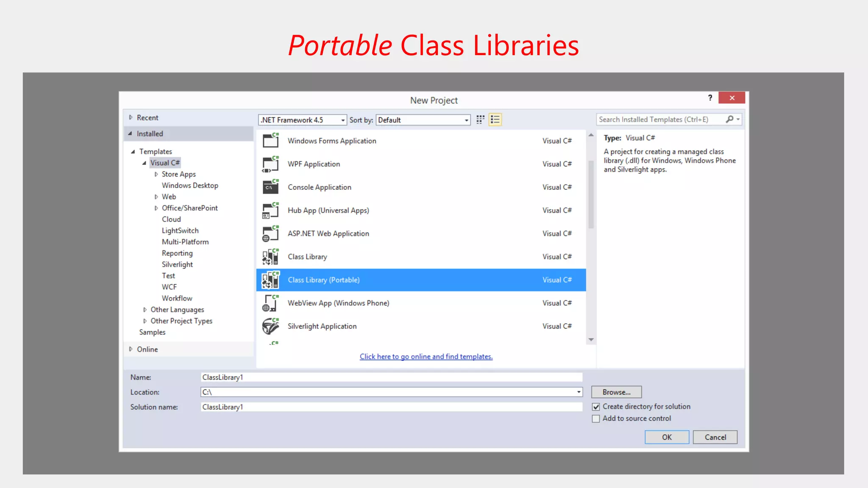Click the Console Application template icon
This screenshot has height=488, width=868.
click(x=270, y=187)
